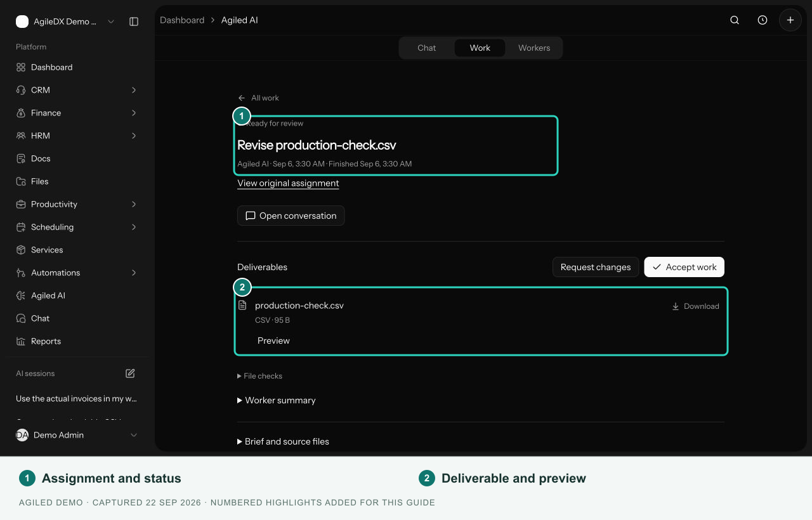The image size is (812, 520).
Task: Open the AgileDX Demo workspace dropdown
Action: click(66, 22)
